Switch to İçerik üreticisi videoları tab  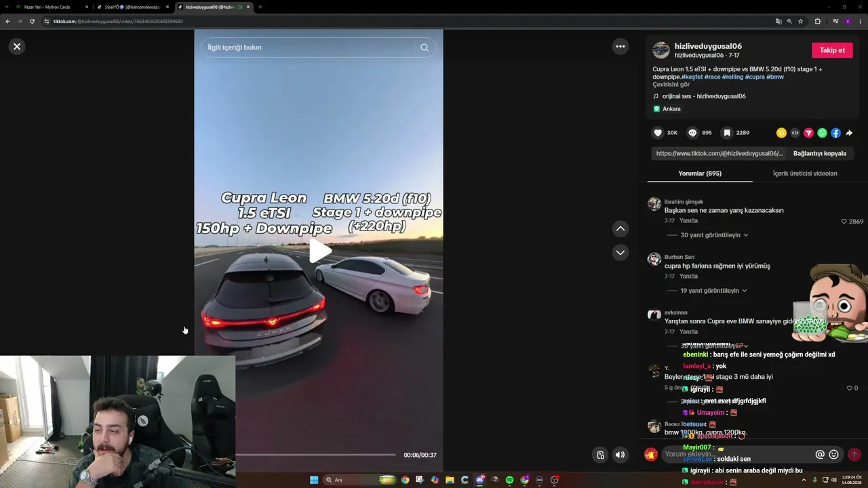point(805,174)
